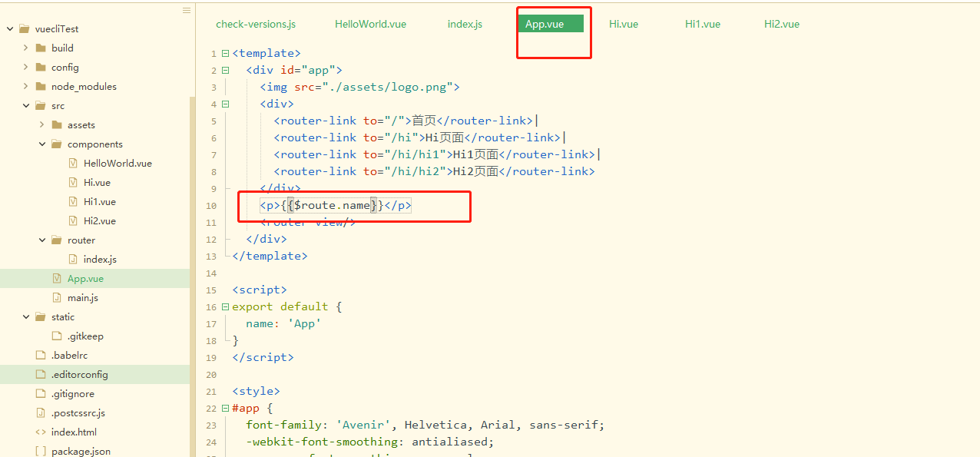The image size is (980, 457).
Task: Collapse the static folder arrow
Action: click(x=25, y=317)
